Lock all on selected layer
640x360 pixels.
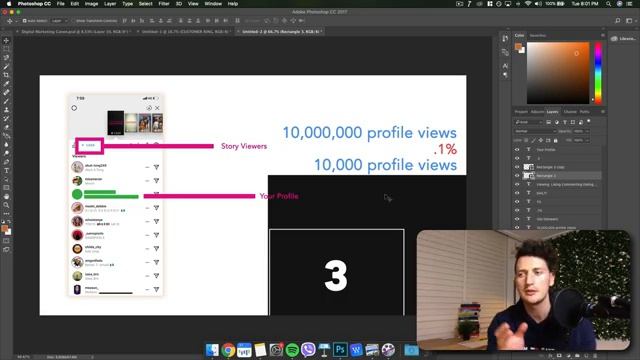tap(556, 140)
